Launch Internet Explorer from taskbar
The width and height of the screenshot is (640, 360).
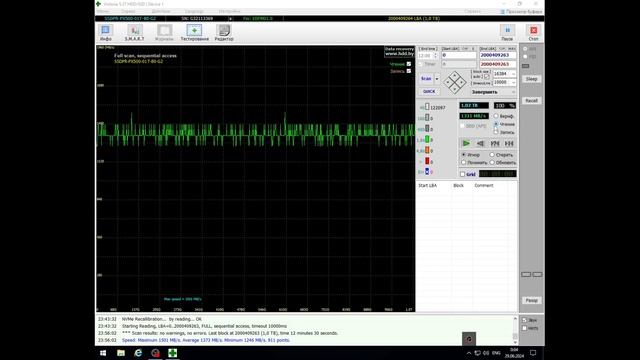(138, 353)
